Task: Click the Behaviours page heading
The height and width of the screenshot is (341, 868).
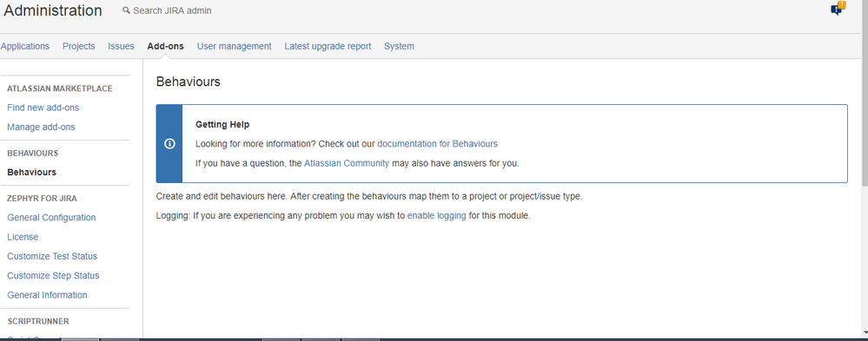Action: [x=189, y=82]
